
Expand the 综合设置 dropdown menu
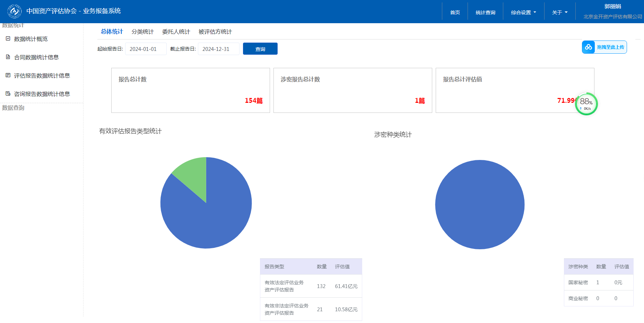click(523, 12)
